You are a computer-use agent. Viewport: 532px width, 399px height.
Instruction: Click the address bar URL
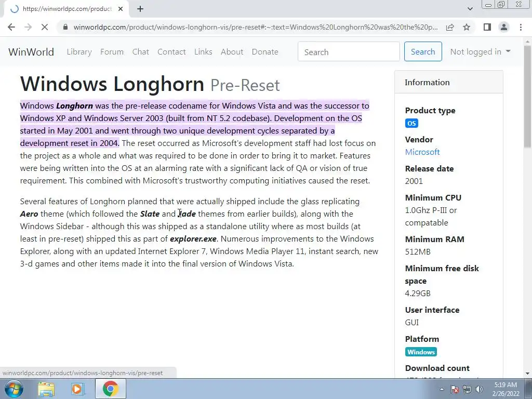pyautogui.click(x=255, y=27)
